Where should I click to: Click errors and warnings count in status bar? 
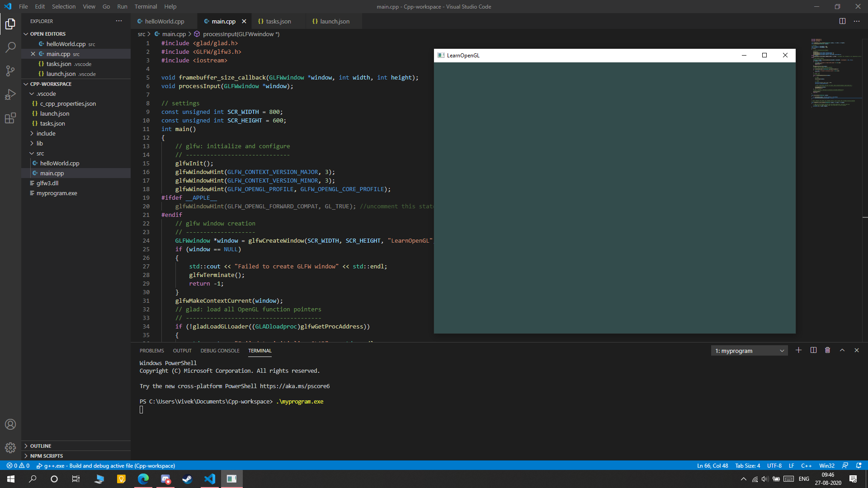coord(18,465)
